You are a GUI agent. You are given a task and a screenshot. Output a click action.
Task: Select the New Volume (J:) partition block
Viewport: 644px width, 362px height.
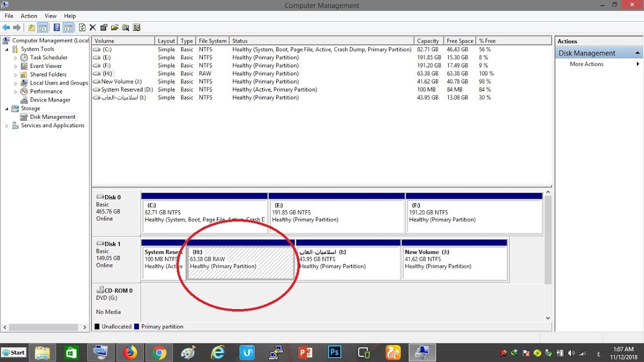pyautogui.click(x=455, y=259)
